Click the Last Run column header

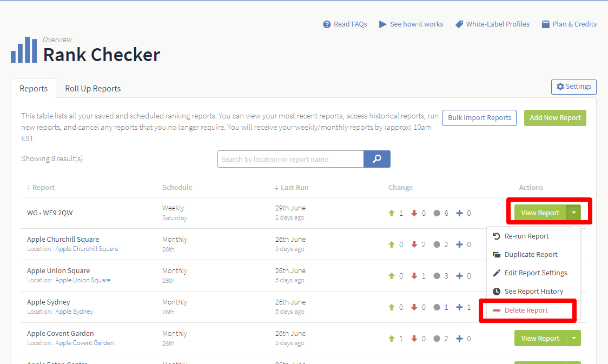(x=295, y=188)
